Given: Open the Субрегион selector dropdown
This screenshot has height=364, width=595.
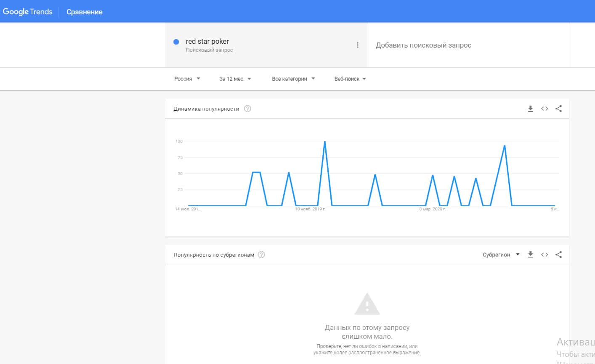Looking at the screenshot, I should pyautogui.click(x=501, y=255).
